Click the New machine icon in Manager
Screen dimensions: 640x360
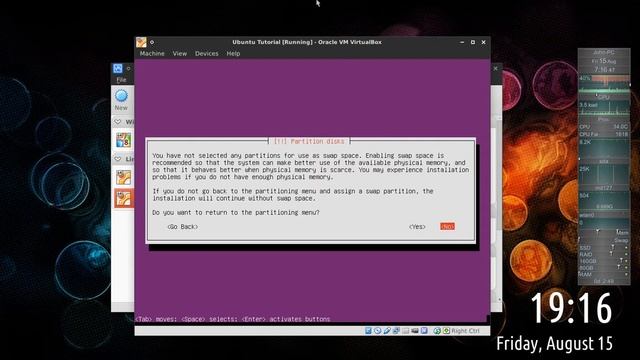[x=121, y=99]
